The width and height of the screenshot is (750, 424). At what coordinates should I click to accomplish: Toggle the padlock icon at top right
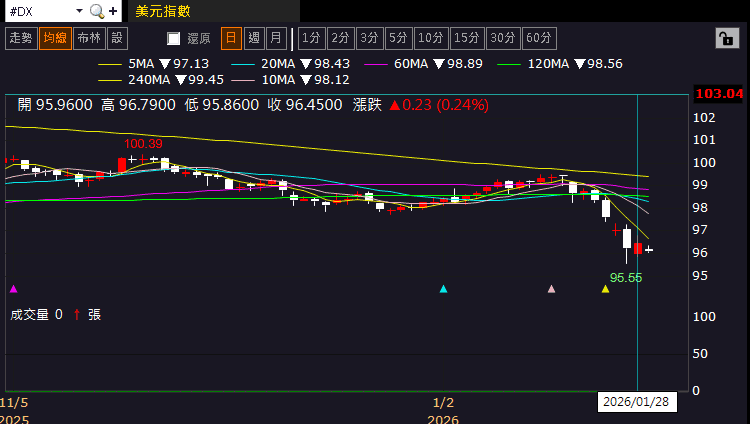(725, 38)
